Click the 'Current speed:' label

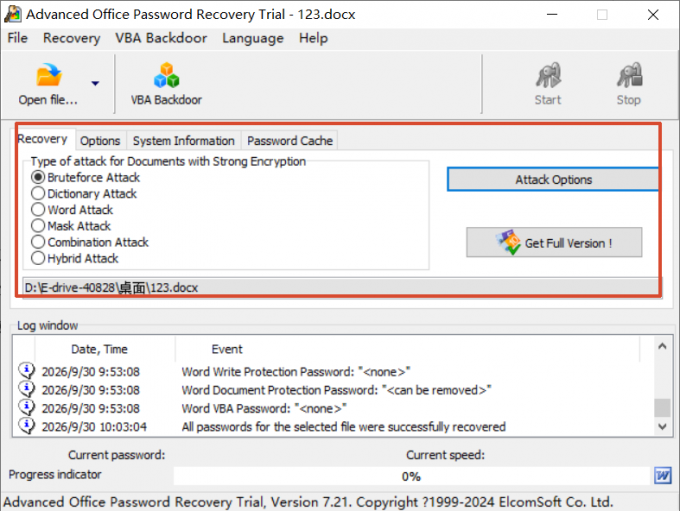pyautogui.click(x=445, y=455)
